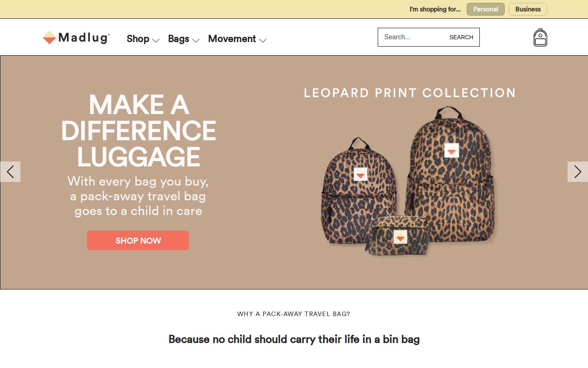Click the SHOP NOW button
Image resolution: width=588 pixels, height=368 pixels.
(138, 240)
